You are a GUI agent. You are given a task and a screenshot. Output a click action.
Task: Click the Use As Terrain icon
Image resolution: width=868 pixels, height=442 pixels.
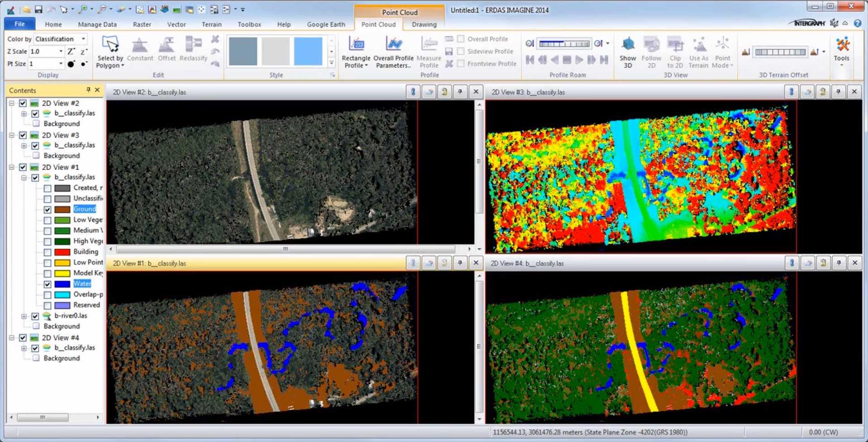click(x=698, y=52)
